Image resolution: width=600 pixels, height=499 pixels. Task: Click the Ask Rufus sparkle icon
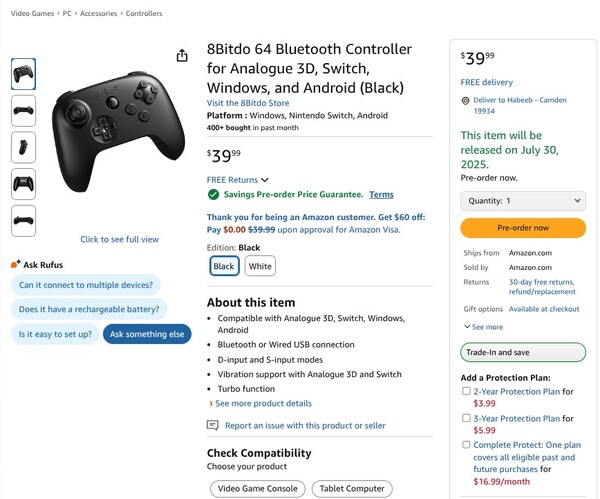15,264
